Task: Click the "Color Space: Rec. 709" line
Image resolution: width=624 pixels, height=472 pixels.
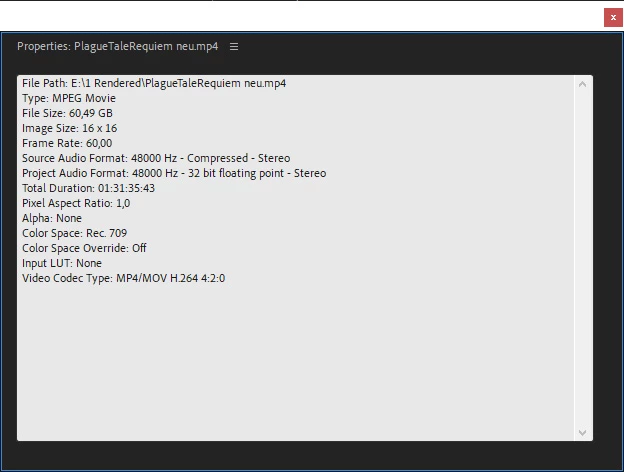Action: (x=74, y=233)
